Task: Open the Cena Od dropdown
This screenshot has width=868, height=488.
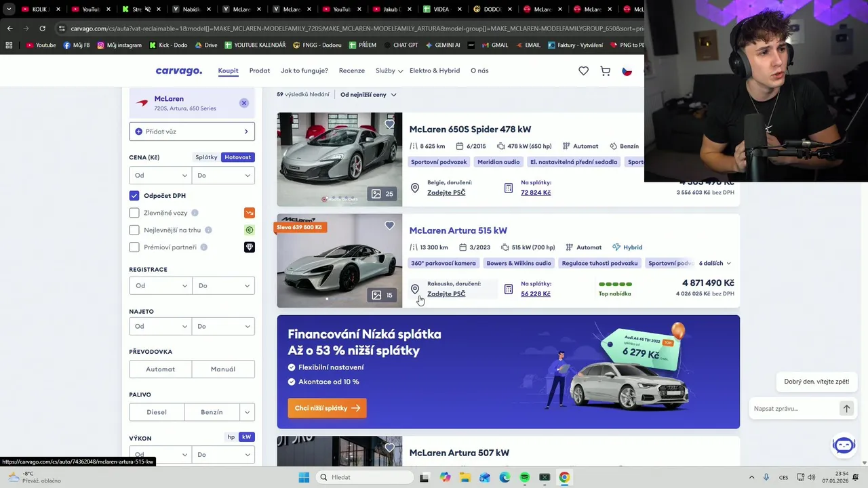Action: (161, 176)
